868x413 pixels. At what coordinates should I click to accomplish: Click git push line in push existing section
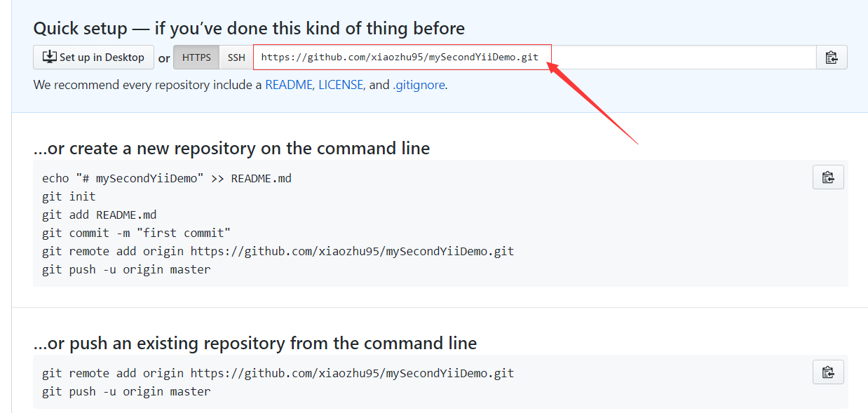coord(126,391)
